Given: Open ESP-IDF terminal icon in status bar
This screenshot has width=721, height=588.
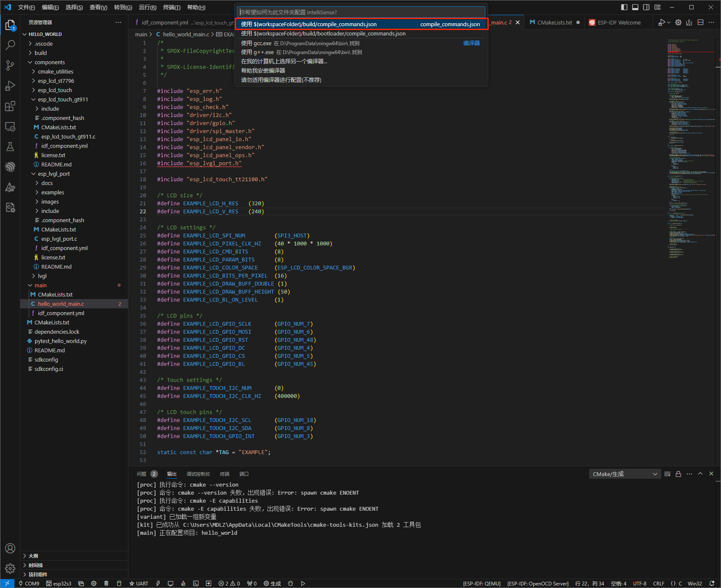Looking at the screenshot, I should pyautogui.click(x=196, y=583).
